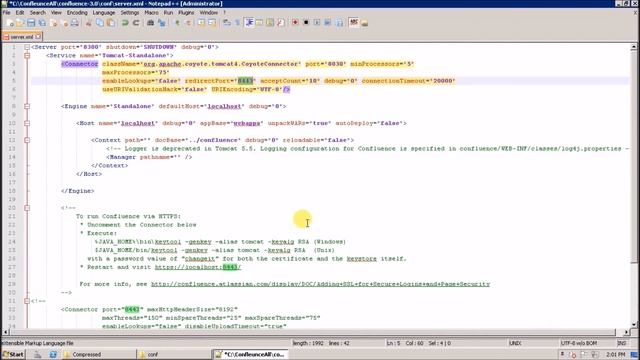Click the Open file toolbar icon
Image resolution: width=640 pixels, height=360 pixels.
point(20,23)
